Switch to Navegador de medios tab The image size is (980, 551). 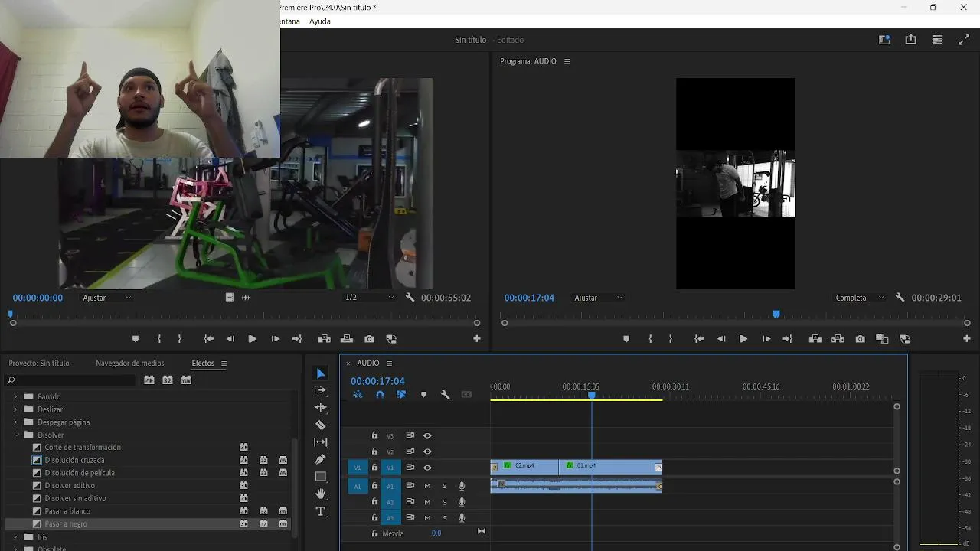(x=129, y=364)
